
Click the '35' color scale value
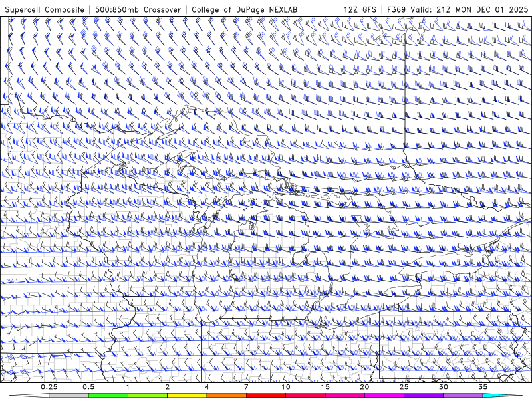pyautogui.click(x=483, y=387)
